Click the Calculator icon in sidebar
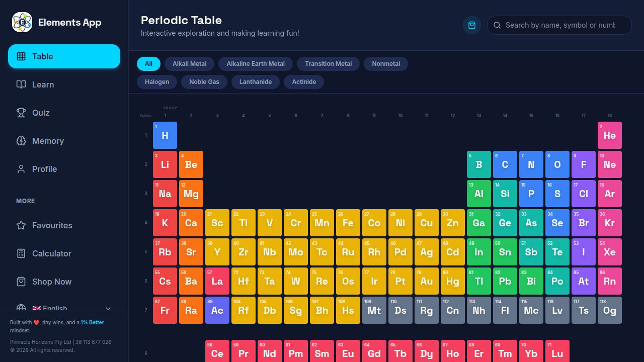 (x=21, y=253)
